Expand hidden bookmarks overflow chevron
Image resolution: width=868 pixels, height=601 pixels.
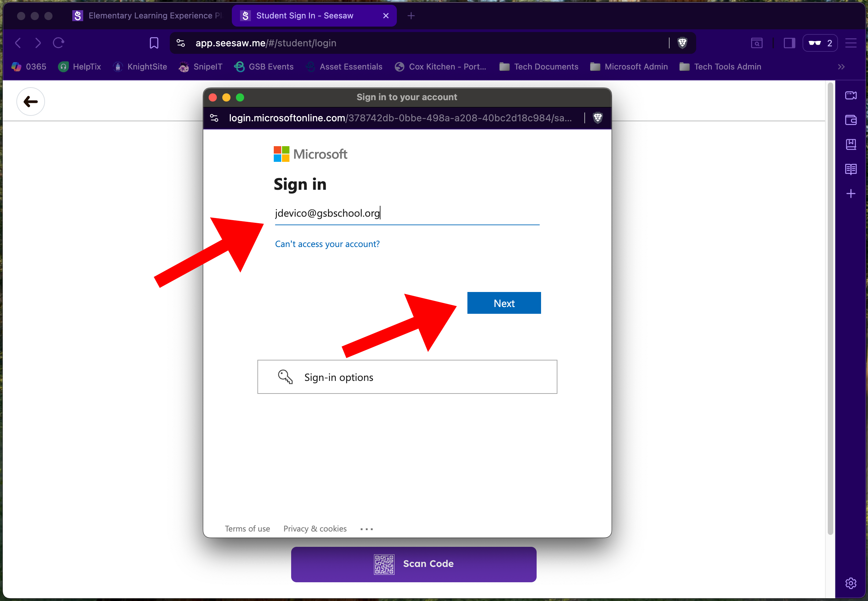841,67
